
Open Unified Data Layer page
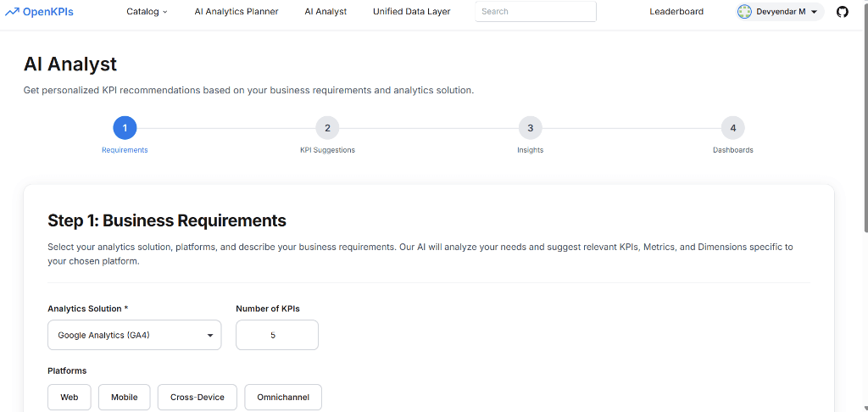[411, 11]
